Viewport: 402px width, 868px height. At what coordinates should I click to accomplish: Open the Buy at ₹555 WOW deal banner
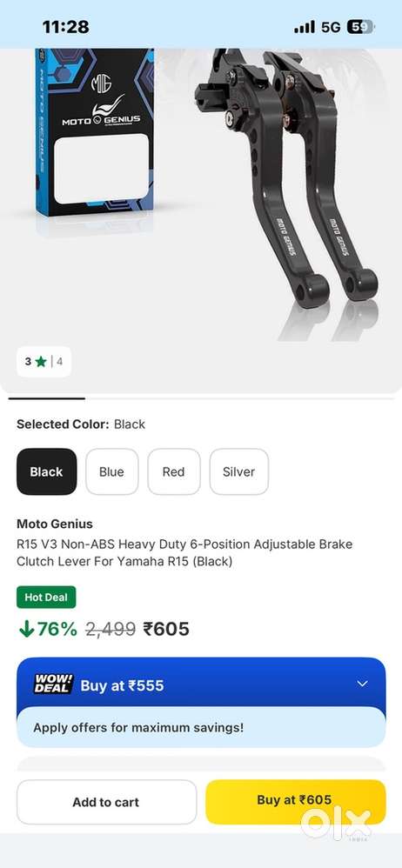pos(201,684)
